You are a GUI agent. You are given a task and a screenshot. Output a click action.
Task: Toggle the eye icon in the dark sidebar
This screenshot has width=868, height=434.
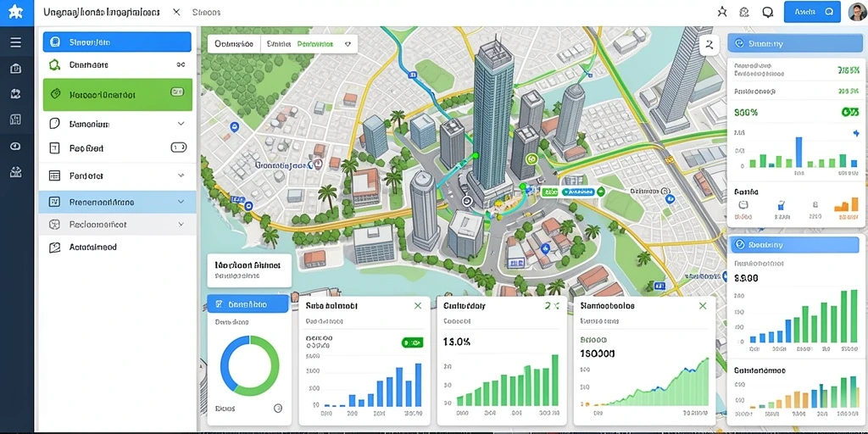coord(15,146)
